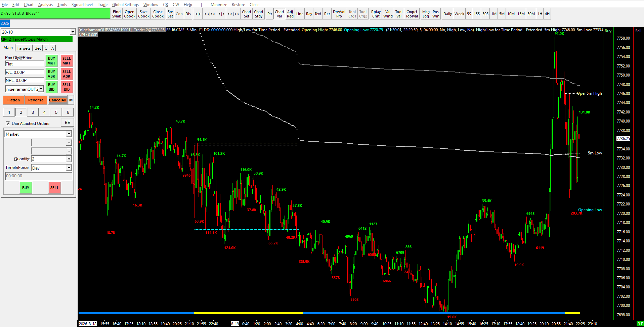Open chartbook with Open Cbook
The image size is (644, 327).
pos(130,14)
